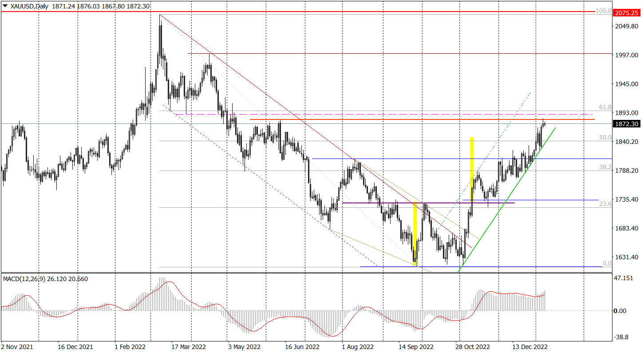Click the 1840.20 price axis value
This screenshot has width=644, height=353.
[627, 142]
